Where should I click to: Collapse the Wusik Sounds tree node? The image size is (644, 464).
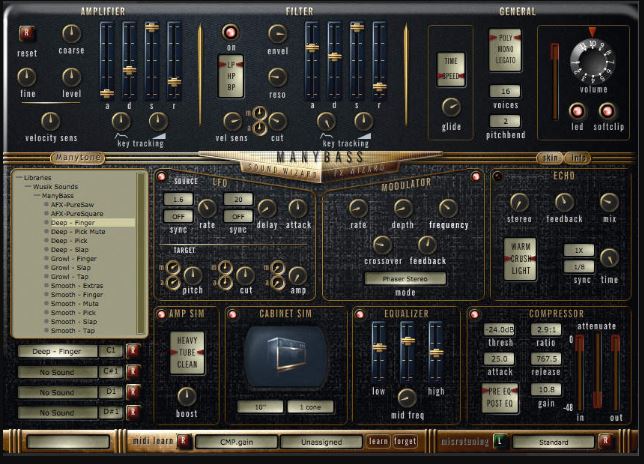pos(28,186)
